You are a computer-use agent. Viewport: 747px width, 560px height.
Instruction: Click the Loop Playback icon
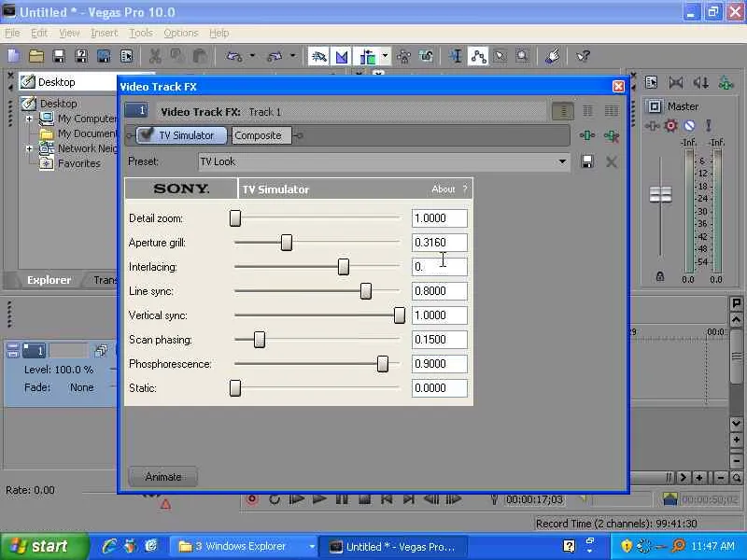274,499
